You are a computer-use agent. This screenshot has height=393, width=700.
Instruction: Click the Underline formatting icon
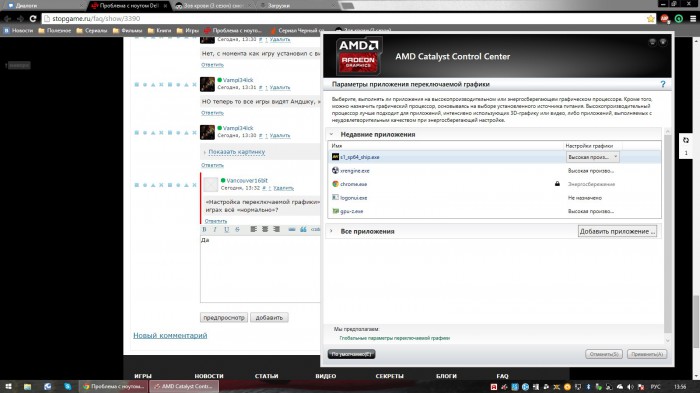tap(226, 229)
